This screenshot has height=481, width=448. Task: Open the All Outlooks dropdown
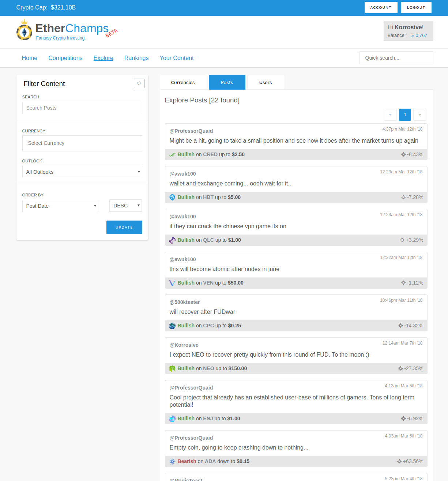click(82, 172)
